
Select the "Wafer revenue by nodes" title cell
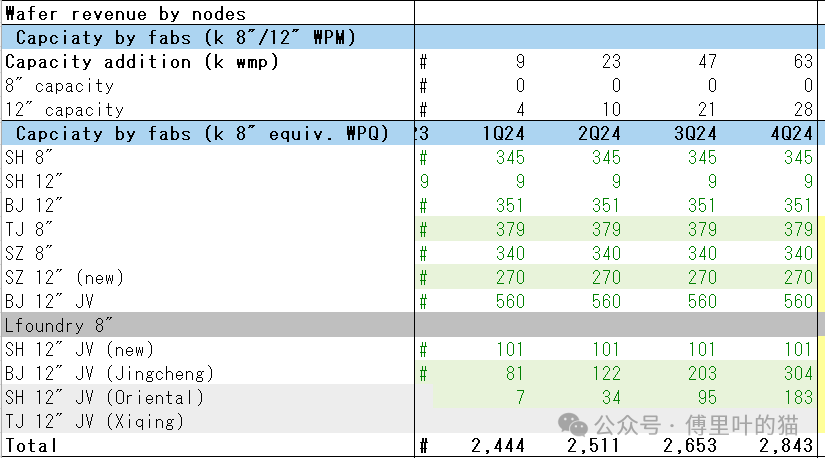click(x=125, y=14)
